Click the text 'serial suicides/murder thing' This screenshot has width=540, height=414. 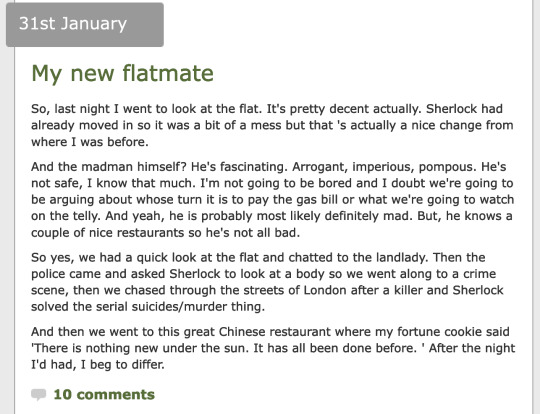coord(180,307)
